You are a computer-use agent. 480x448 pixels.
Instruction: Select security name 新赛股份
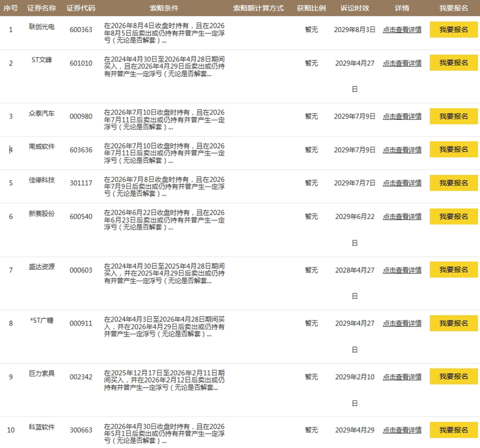(x=42, y=213)
